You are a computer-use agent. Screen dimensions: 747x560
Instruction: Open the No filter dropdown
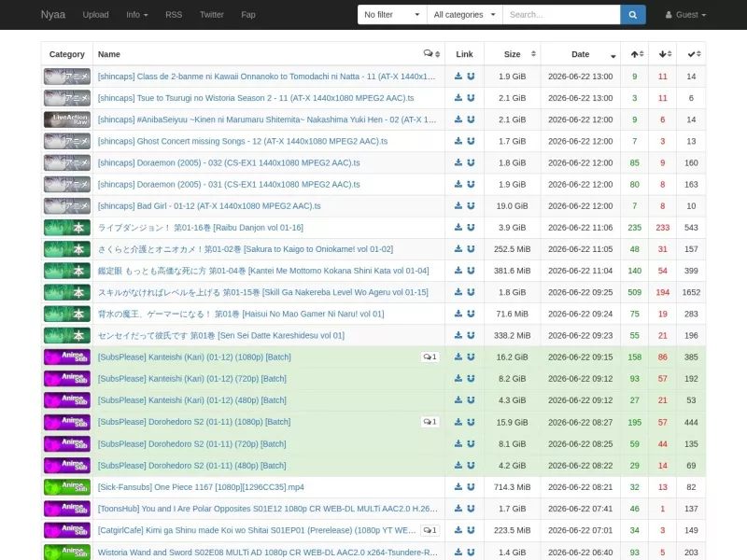[392, 15]
